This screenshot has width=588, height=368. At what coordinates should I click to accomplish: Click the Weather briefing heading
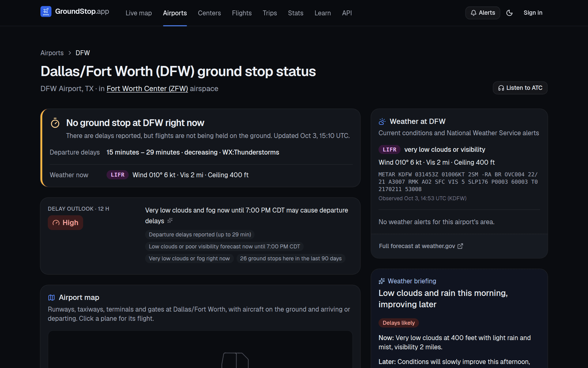click(412, 281)
